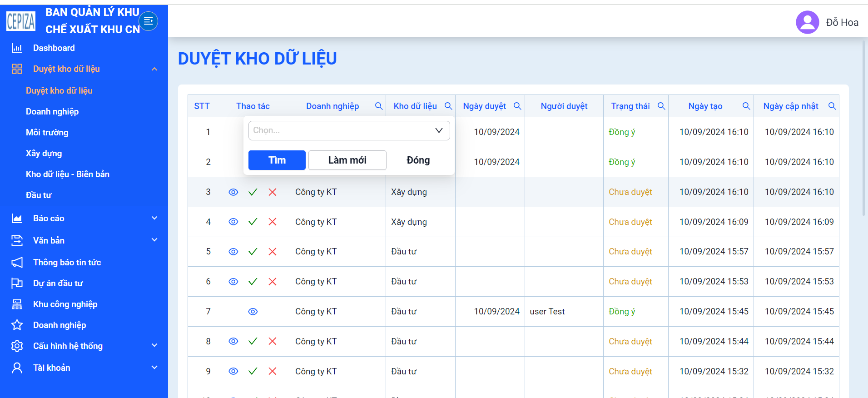
Task: Open the Chọn... dropdown in filter popup
Action: [349, 130]
